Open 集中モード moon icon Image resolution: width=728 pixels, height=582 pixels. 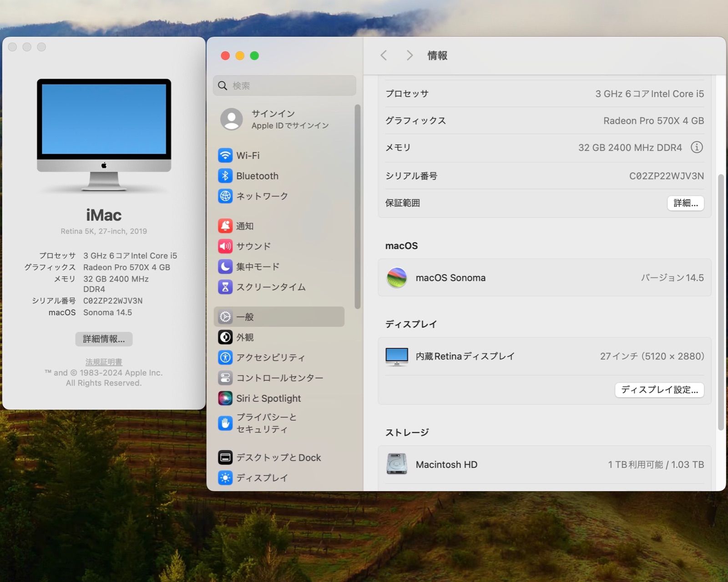(x=225, y=267)
